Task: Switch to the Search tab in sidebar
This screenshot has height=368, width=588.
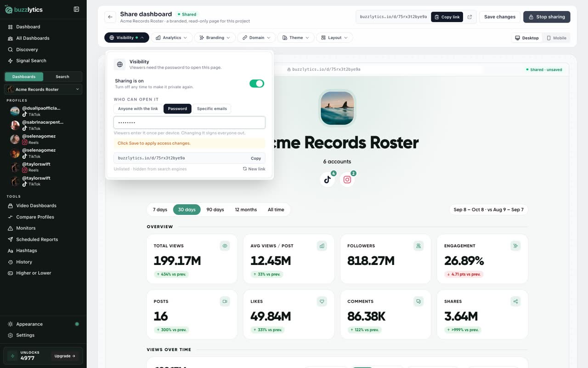Action: pyautogui.click(x=62, y=77)
